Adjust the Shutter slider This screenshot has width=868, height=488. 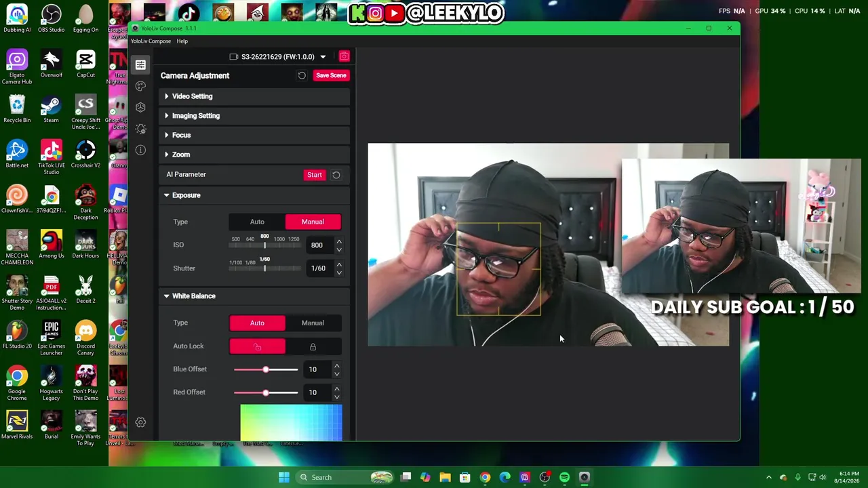pos(265,268)
